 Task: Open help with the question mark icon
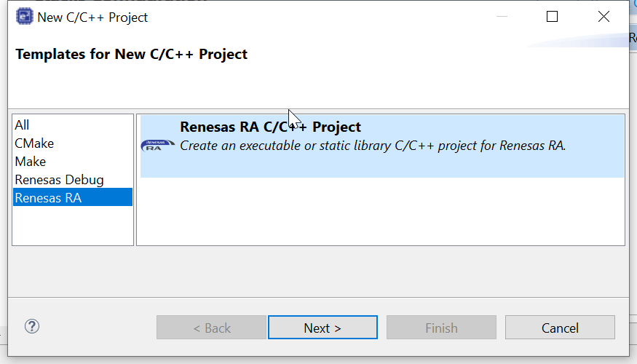[x=32, y=327]
